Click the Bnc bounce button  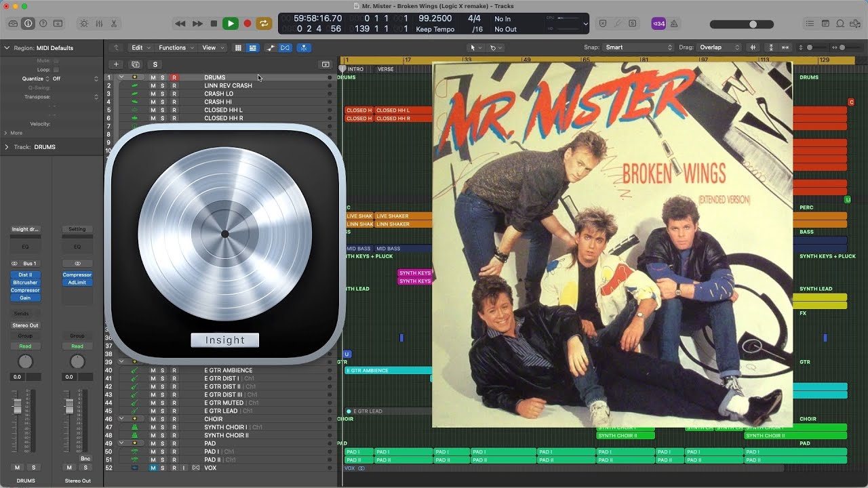[x=85, y=459]
